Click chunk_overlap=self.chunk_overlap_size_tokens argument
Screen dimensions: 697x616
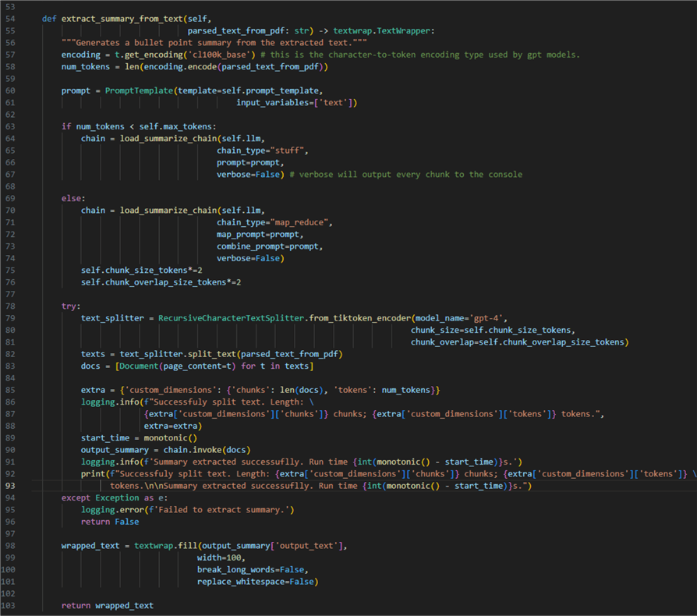(518, 342)
